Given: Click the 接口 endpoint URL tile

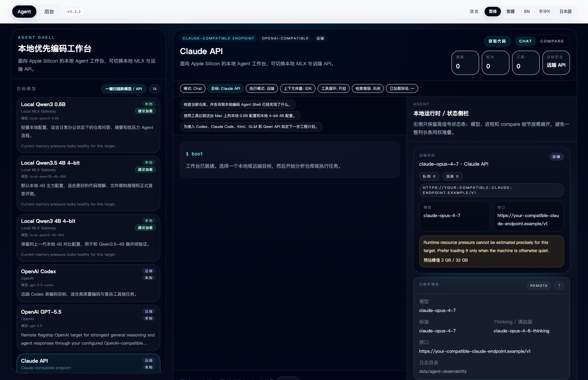Looking at the screenshot, I should coord(528,216).
